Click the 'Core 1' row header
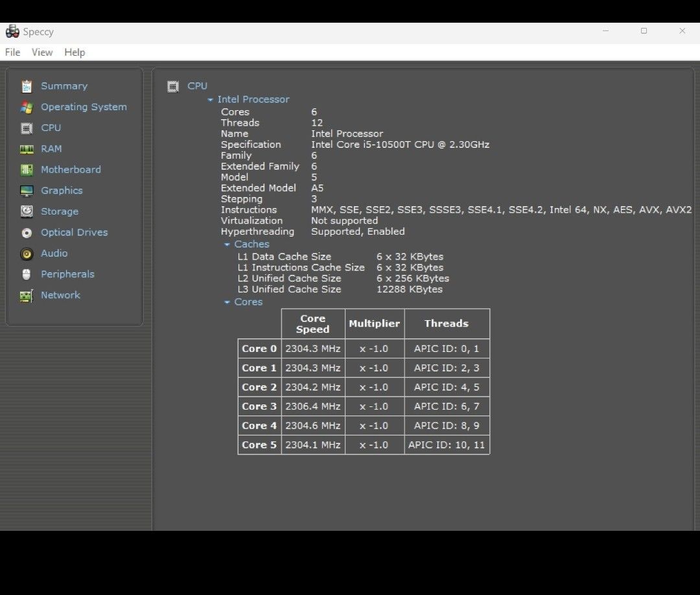Image resolution: width=700 pixels, height=595 pixels. point(259,368)
